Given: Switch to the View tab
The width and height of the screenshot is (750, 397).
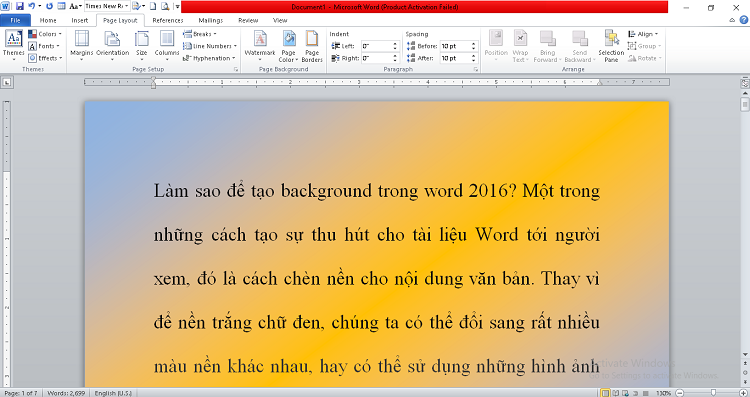Looking at the screenshot, I should (x=280, y=20).
